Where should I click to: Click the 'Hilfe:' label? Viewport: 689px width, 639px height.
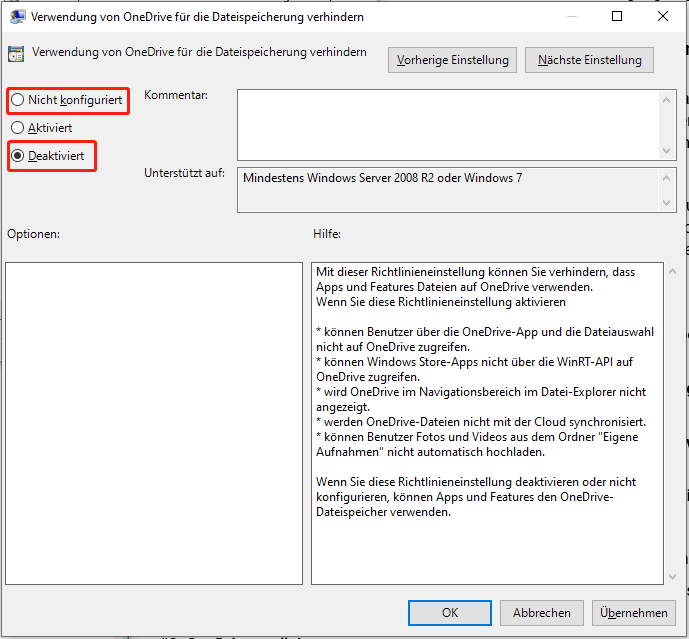327,234
